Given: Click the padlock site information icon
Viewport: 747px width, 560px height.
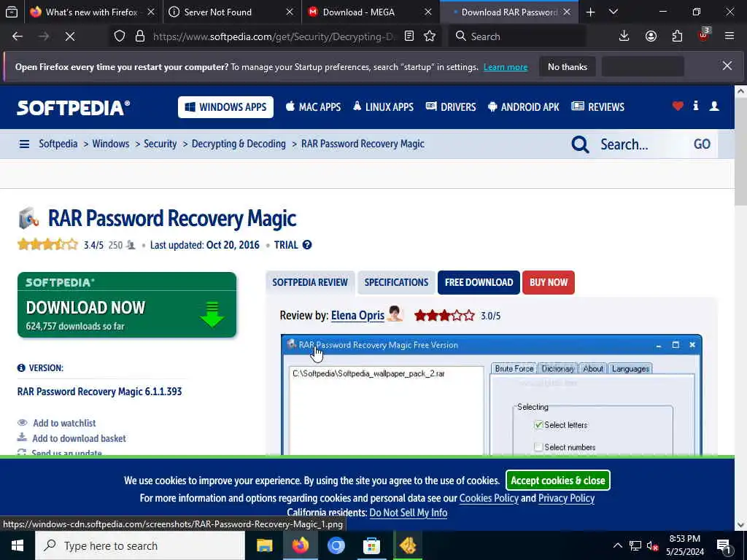Looking at the screenshot, I should (139, 36).
